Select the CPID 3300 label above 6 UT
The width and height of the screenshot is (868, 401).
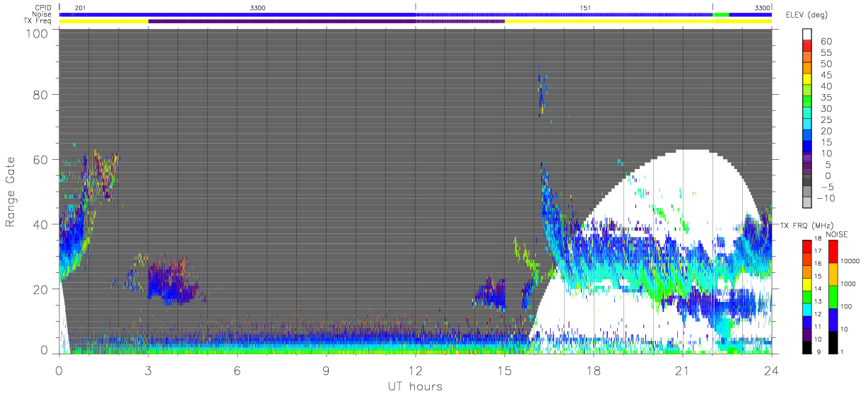pos(258,7)
